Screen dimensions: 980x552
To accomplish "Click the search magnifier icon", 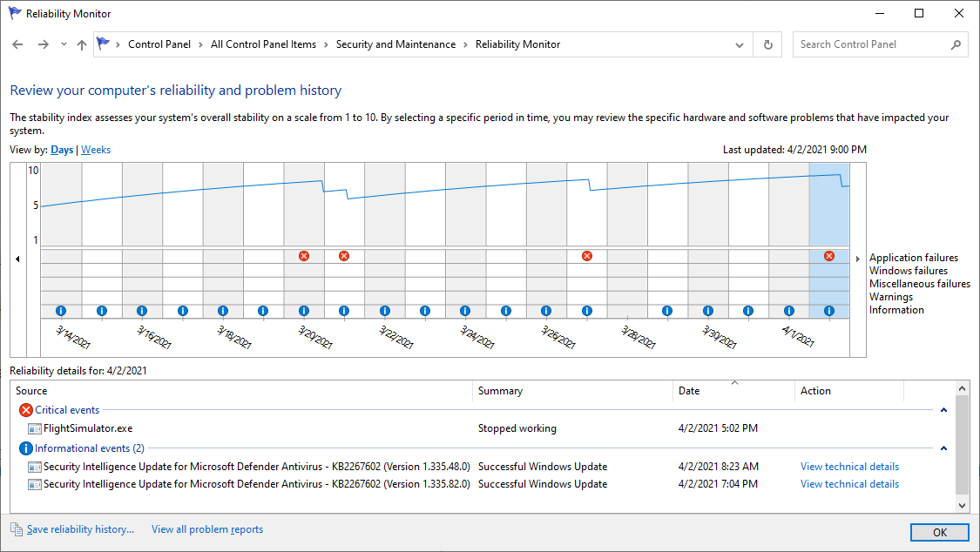I will pos(956,44).
